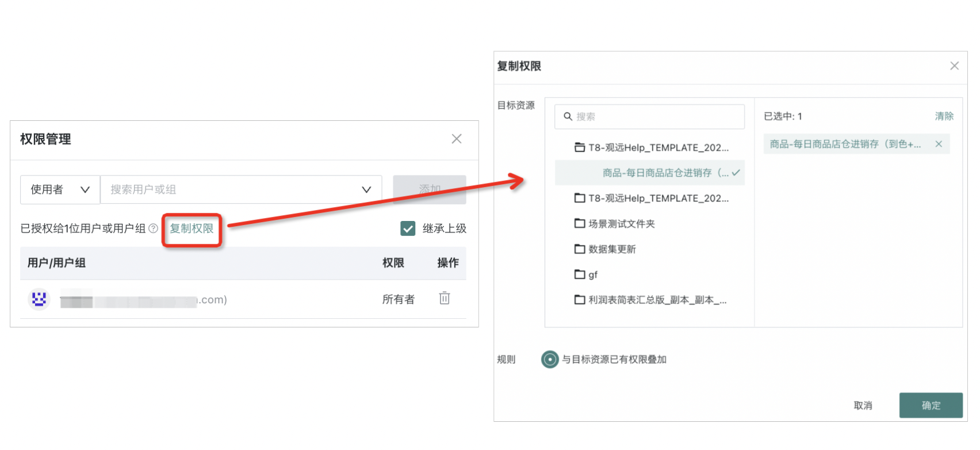The width and height of the screenshot is (980, 450).
Task: Remove the selected 商品-每日商品店仓进销存 chip
Action: (x=939, y=144)
